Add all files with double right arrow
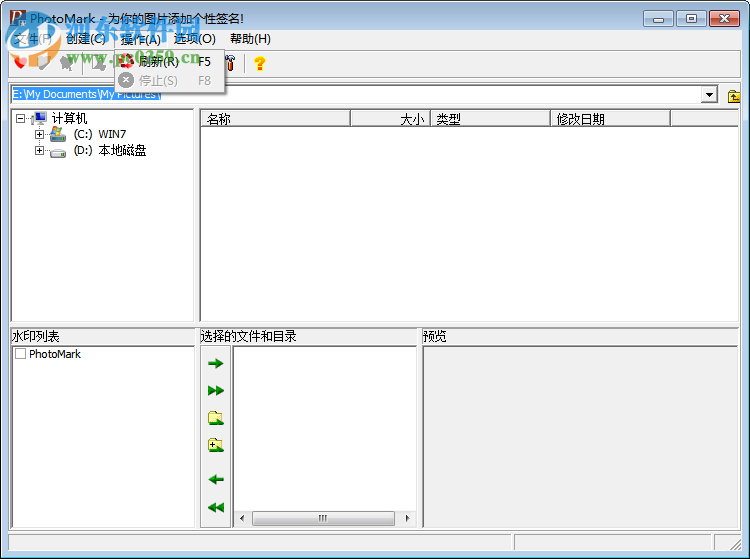Viewport: 750px width, 559px height. tap(216, 391)
